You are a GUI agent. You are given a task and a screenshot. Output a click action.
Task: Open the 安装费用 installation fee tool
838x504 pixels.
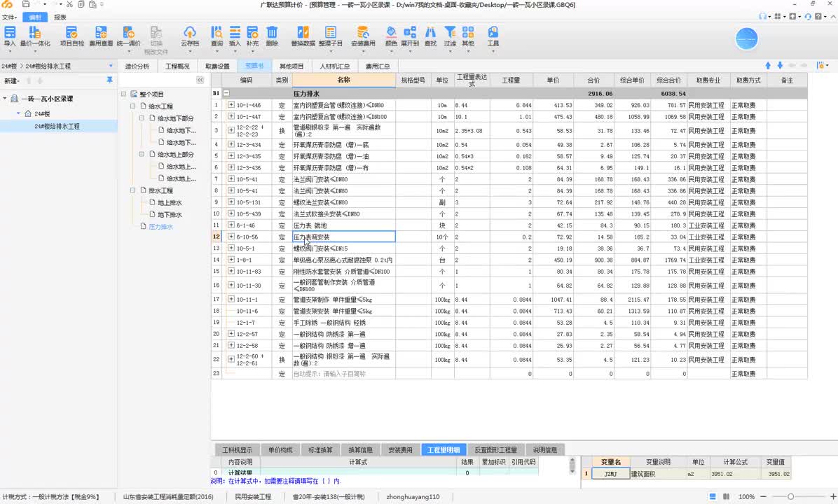[x=363, y=36]
